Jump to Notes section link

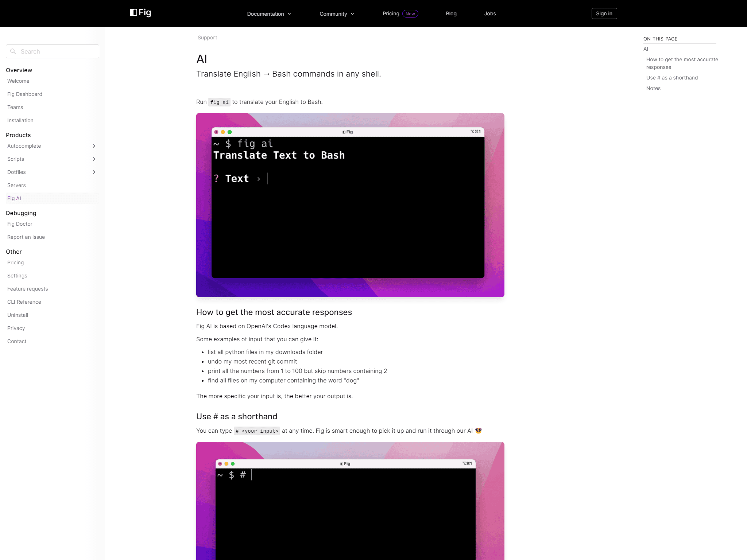point(653,88)
